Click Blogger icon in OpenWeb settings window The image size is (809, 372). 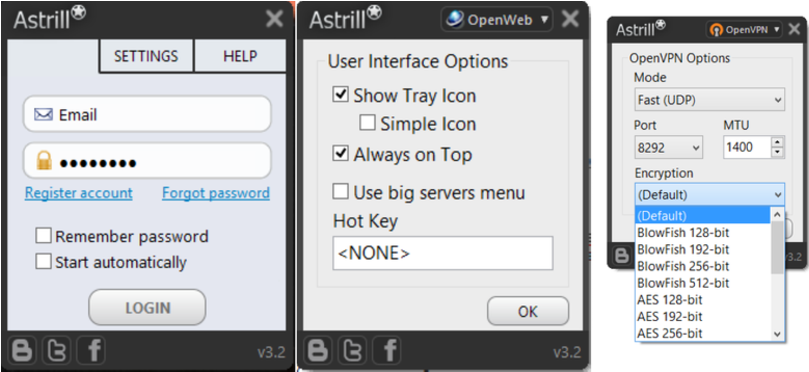(x=318, y=350)
